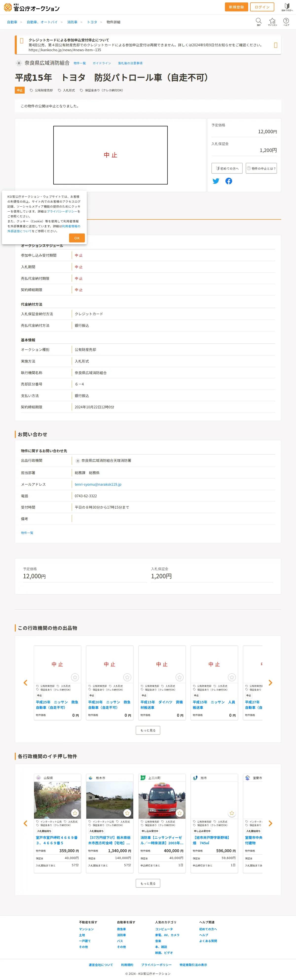Click the 新規登録 button

point(236,7)
